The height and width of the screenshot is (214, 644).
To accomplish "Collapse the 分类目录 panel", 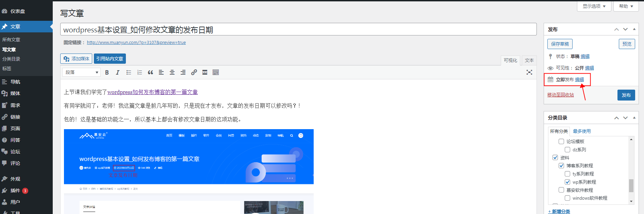I will point(634,118).
